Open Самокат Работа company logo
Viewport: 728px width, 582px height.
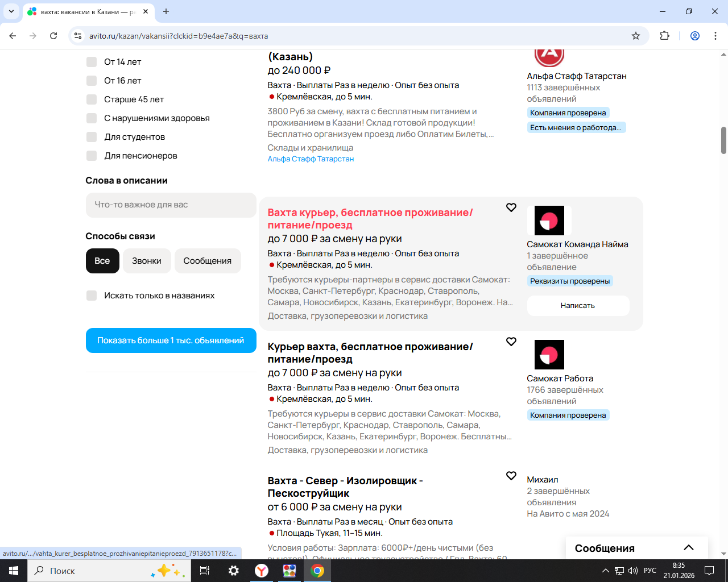549,355
